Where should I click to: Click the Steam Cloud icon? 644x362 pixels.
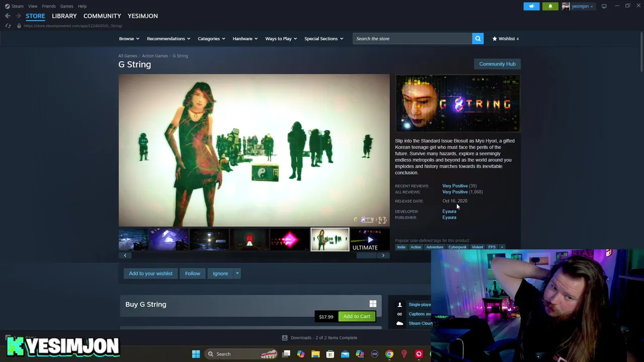click(399, 323)
